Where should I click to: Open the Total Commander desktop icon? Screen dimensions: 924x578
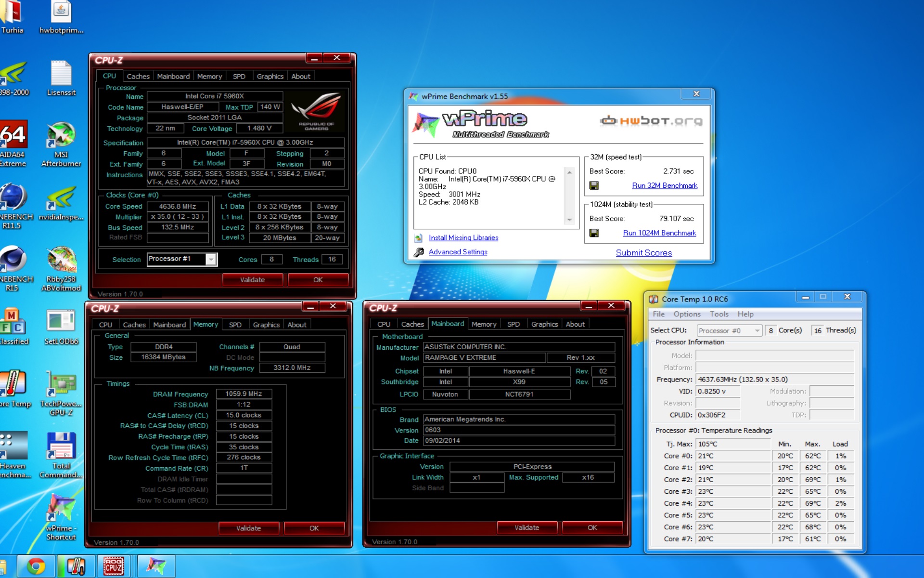(61, 455)
